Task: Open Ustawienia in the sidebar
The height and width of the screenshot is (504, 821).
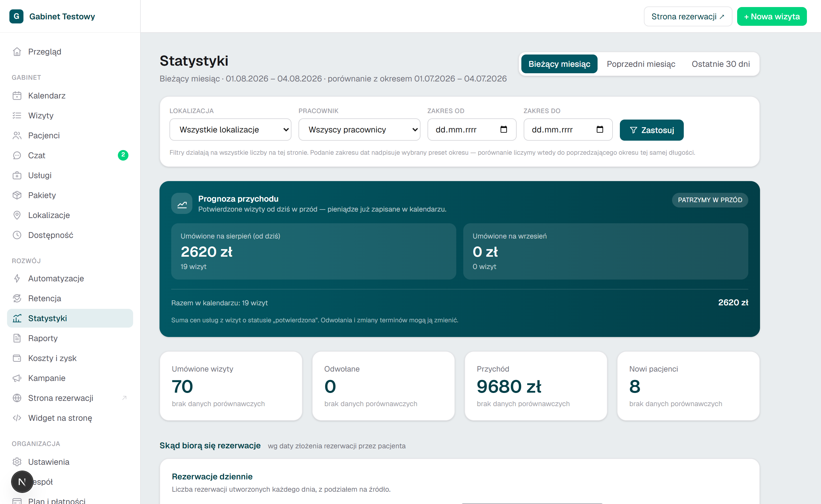Action: pyautogui.click(x=70, y=462)
